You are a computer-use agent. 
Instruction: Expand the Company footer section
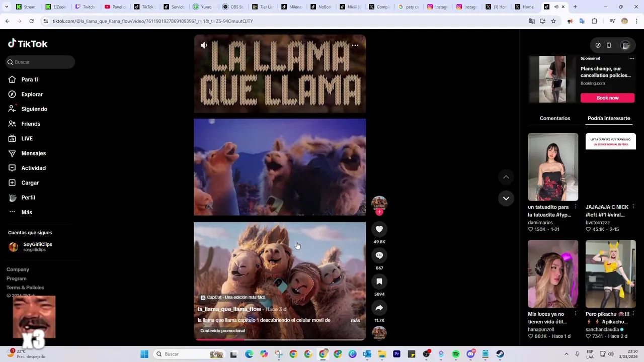[x=18, y=269]
